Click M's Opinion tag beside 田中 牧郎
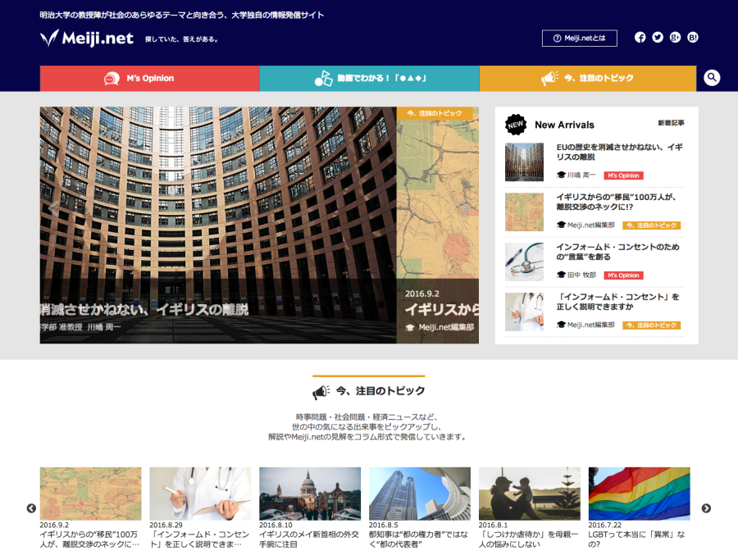 point(624,275)
